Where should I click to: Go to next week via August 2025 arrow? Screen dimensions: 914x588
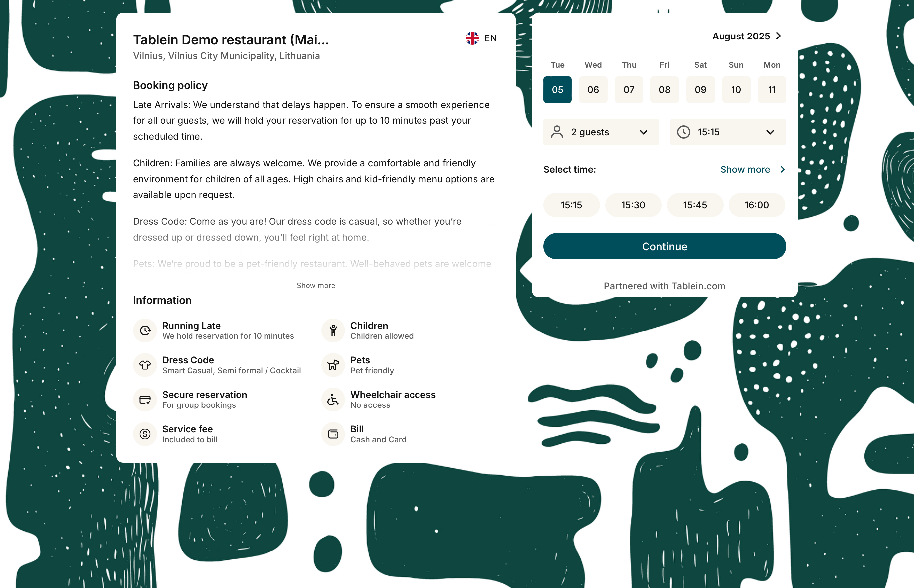(x=778, y=36)
